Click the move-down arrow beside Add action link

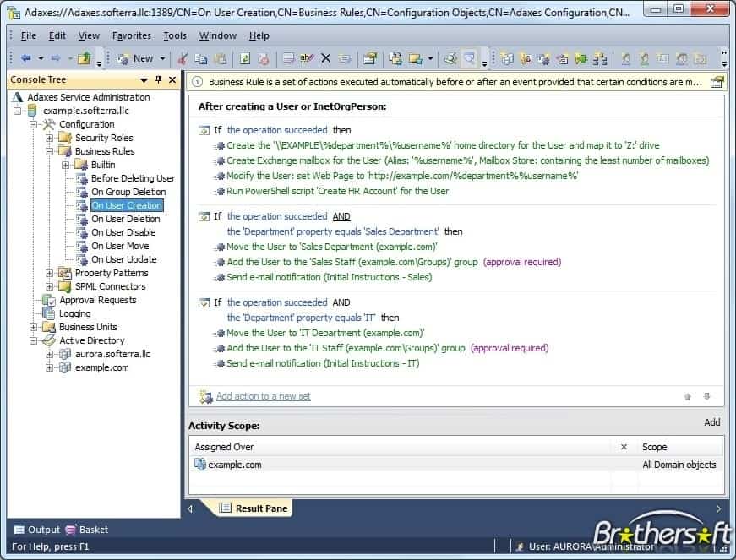706,396
